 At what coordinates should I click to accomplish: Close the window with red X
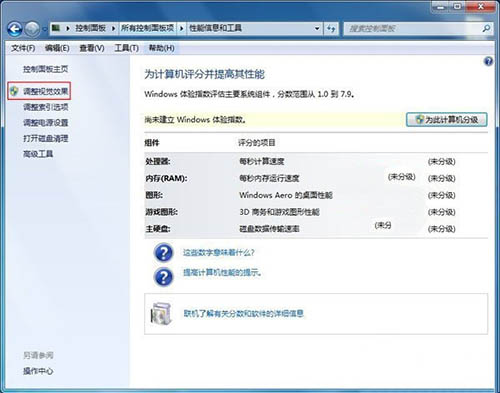tap(481, 6)
